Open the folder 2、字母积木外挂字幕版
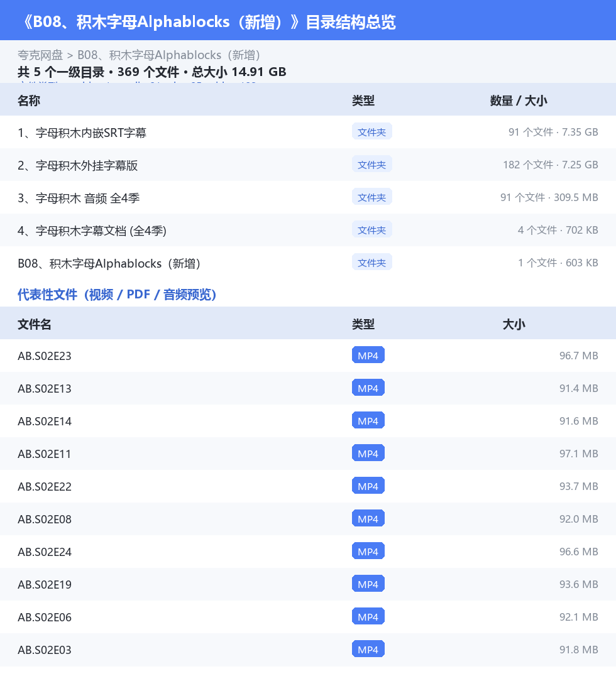The image size is (616, 686). [77, 165]
